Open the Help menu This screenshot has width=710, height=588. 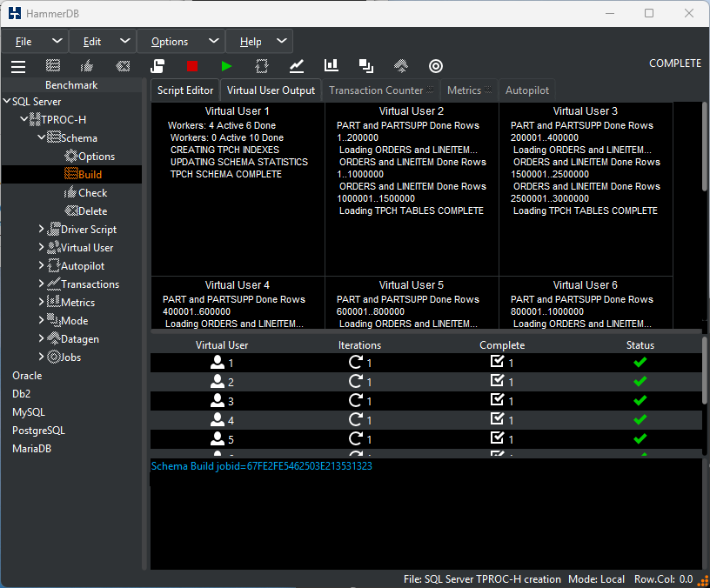pyautogui.click(x=251, y=42)
